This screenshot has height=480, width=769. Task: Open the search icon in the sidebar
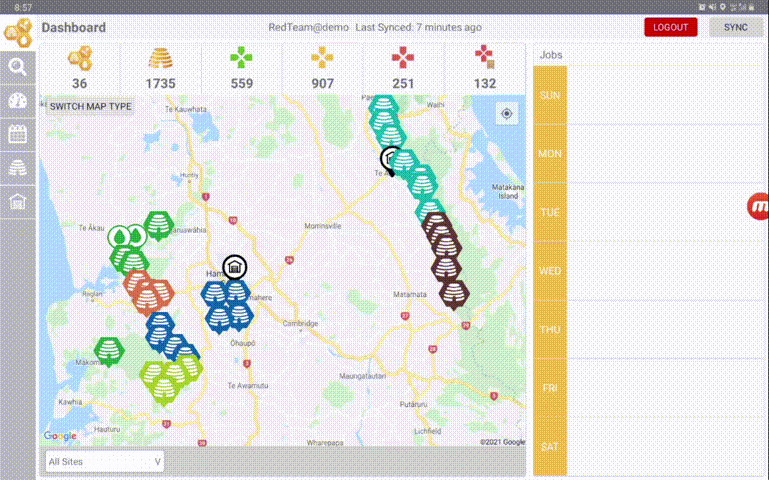pos(18,67)
